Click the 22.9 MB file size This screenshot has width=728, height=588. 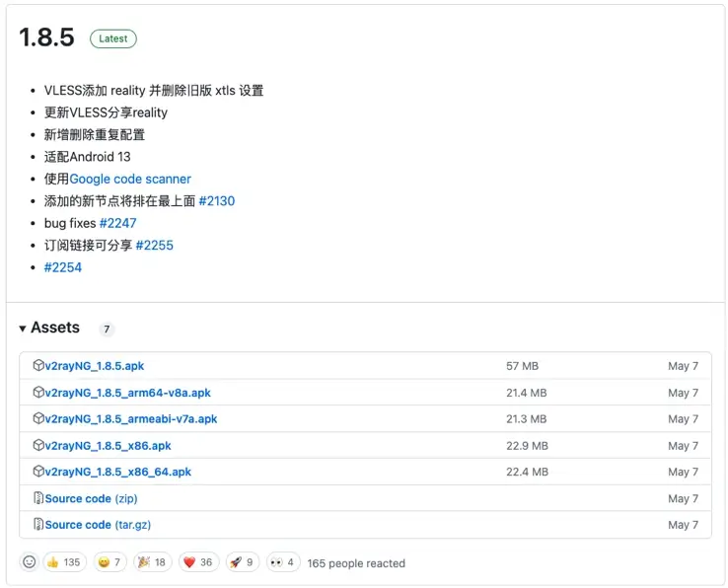pyautogui.click(x=527, y=446)
